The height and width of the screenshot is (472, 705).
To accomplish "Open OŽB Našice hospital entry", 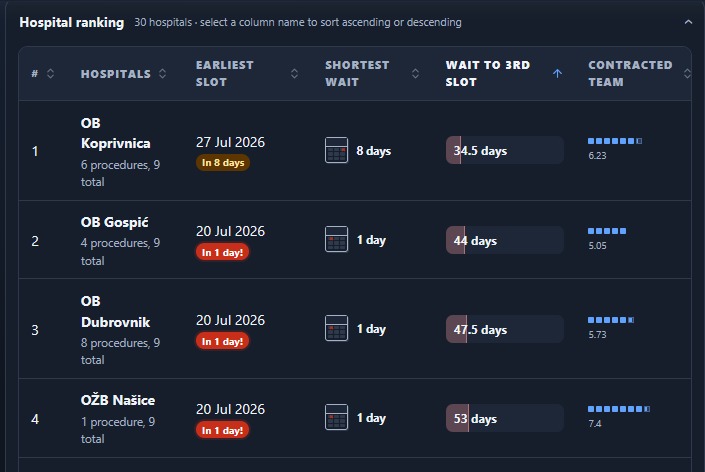I will 118,400.
